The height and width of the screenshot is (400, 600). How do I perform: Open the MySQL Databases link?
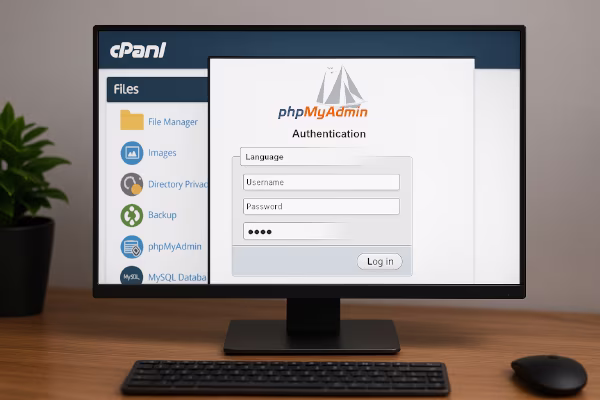[177, 277]
